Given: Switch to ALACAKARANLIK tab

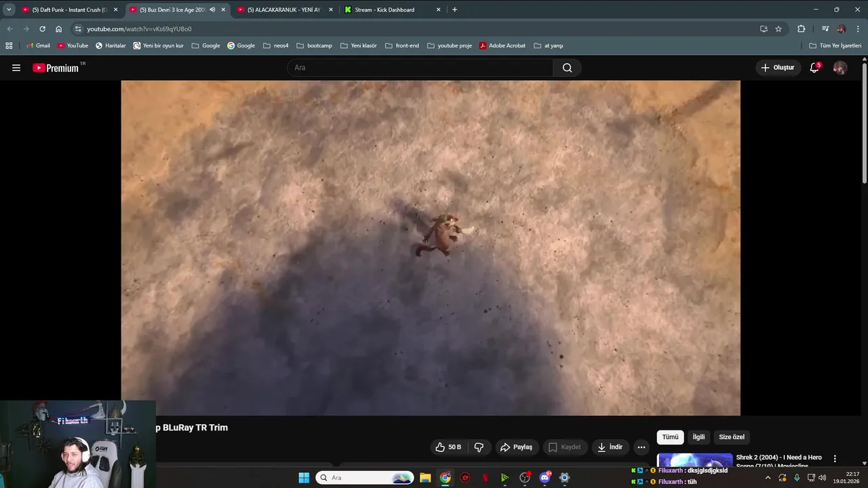Looking at the screenshot, I should (283, 9).
